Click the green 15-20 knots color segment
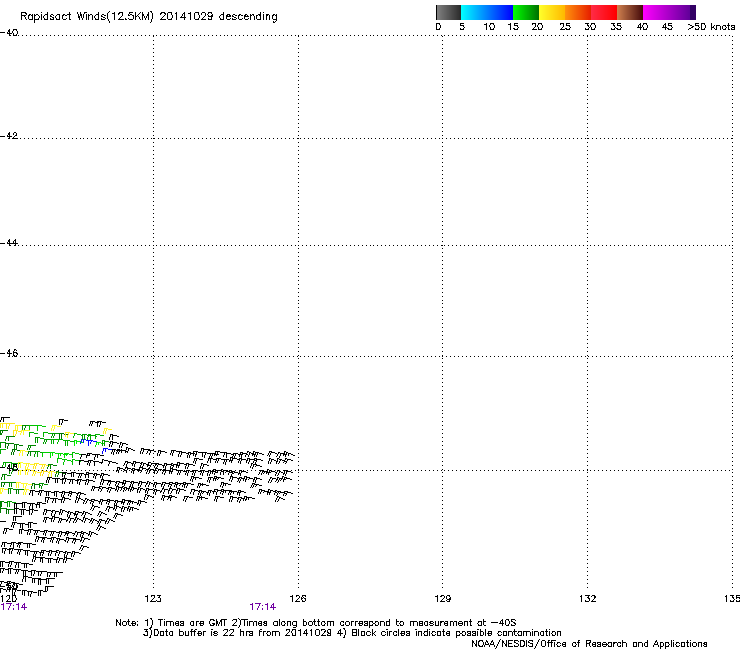740x650 pixels. [526, 12]
